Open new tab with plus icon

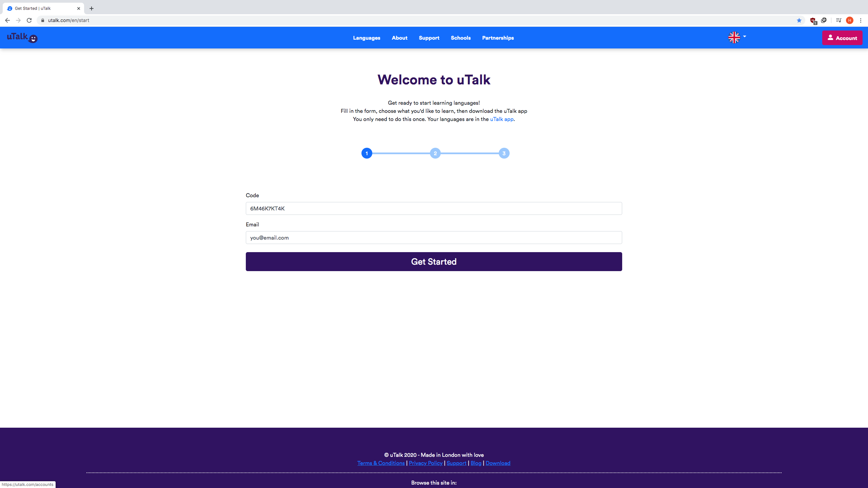(92, 8)
